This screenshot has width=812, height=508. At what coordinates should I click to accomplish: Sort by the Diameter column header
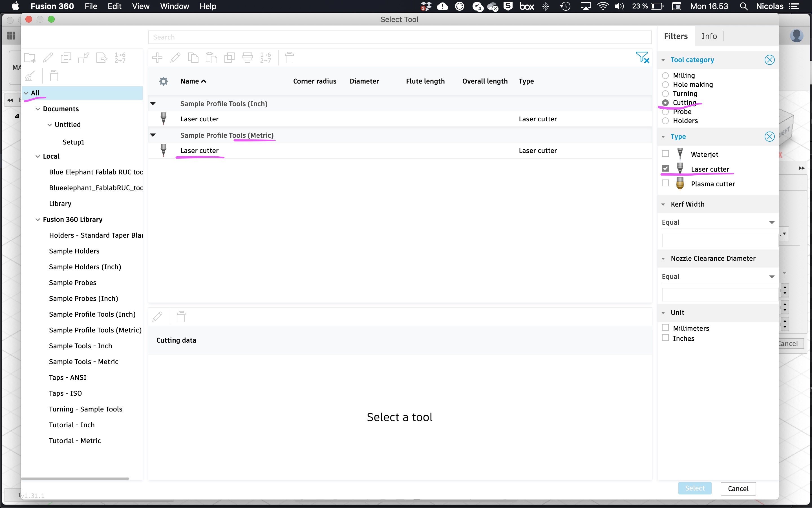[364, 81]
